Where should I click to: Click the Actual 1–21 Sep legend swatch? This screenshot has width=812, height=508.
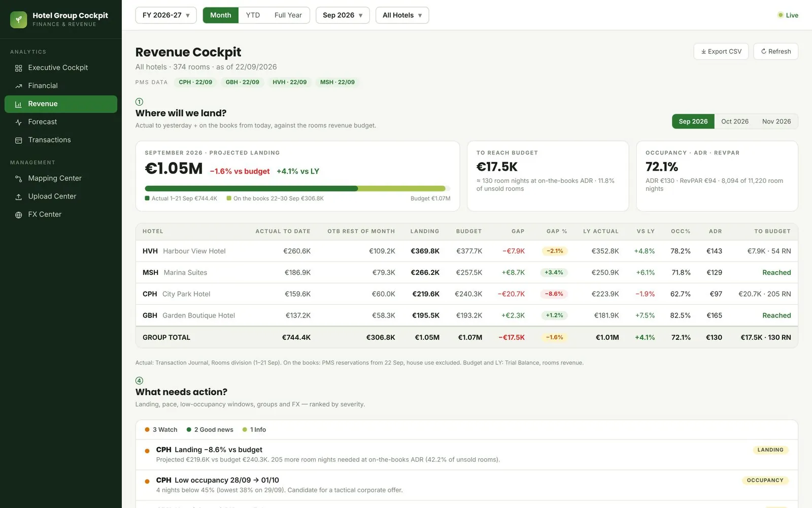tap(147, 199)
